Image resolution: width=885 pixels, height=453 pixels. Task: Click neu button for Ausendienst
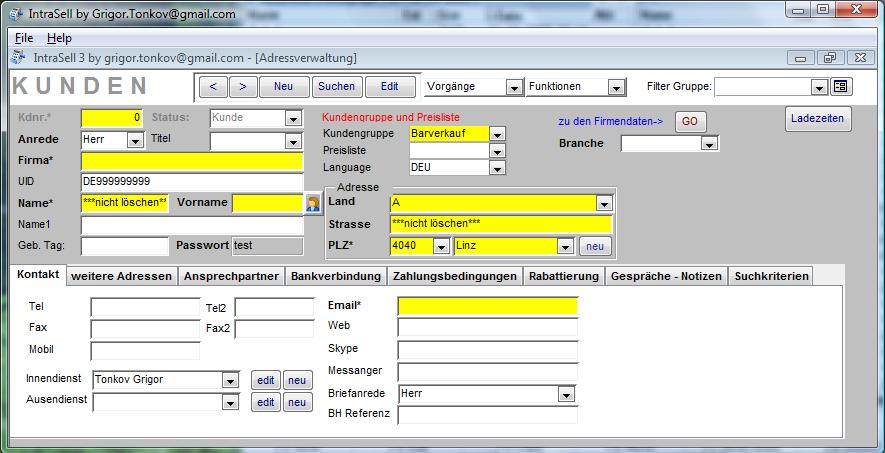(297, 402)
